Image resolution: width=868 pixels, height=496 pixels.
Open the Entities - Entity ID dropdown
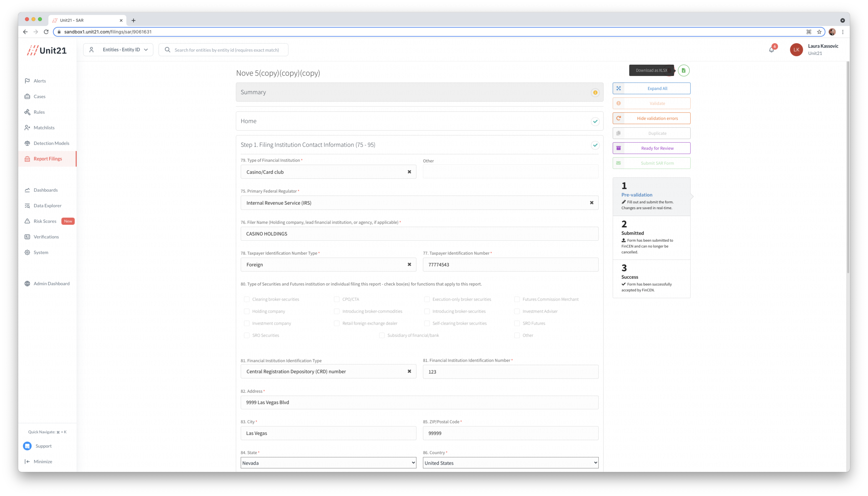118,50
